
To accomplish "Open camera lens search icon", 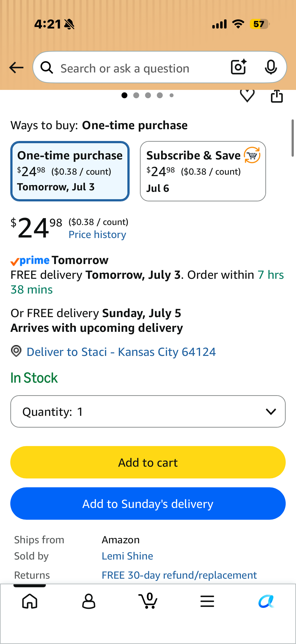I will coord(239,67).
